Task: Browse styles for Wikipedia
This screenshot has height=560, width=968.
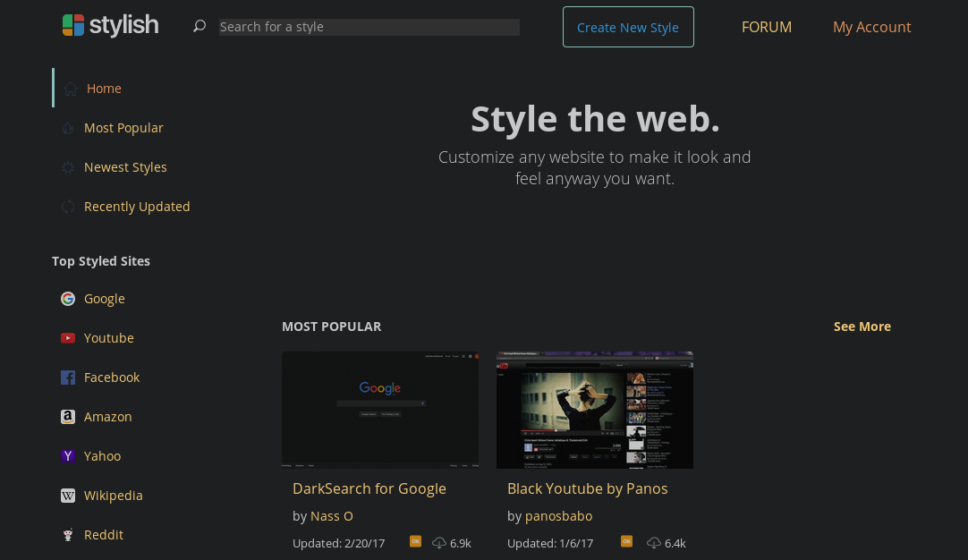Action: [113, 496]
